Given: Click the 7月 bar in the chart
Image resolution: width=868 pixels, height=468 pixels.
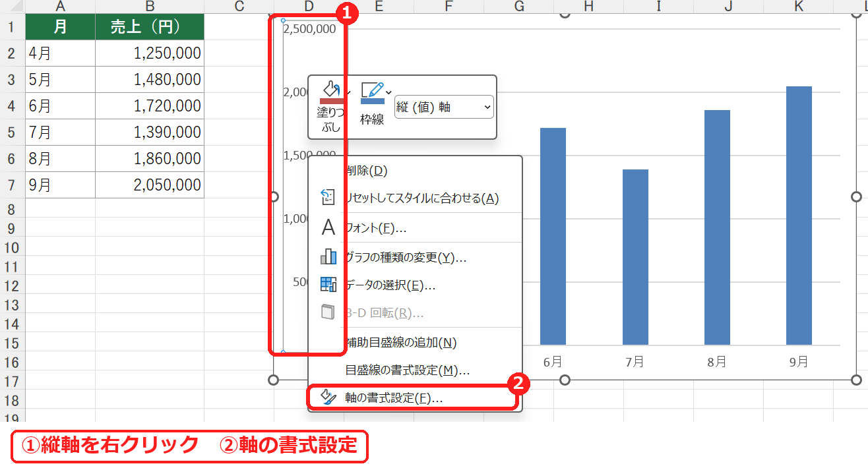Looking at the screenshot, I should [635, 257].
